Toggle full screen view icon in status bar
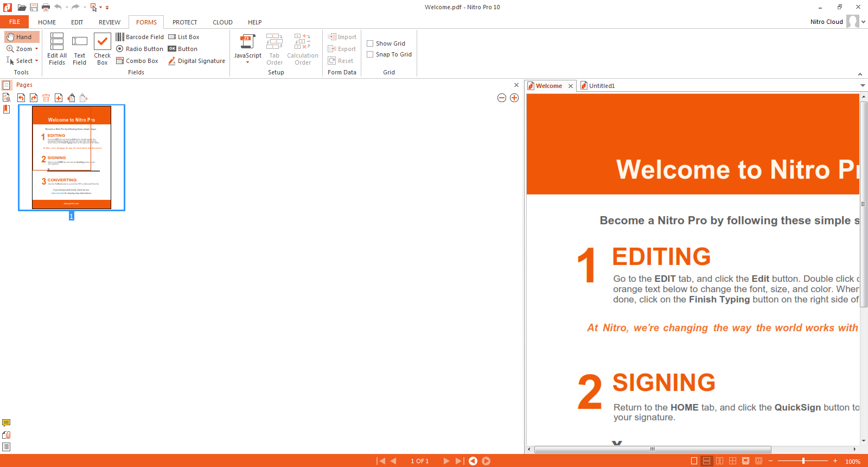The image size is (868, 467). 745,461
